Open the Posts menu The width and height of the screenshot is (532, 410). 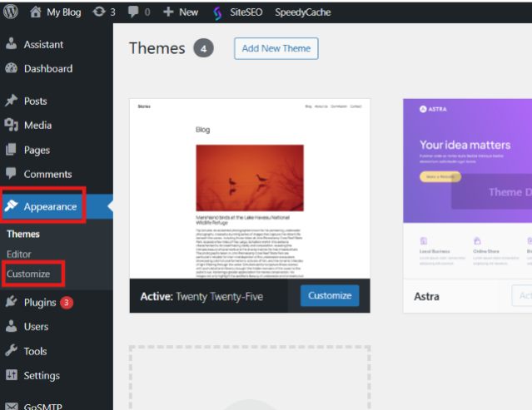point(35,101)
